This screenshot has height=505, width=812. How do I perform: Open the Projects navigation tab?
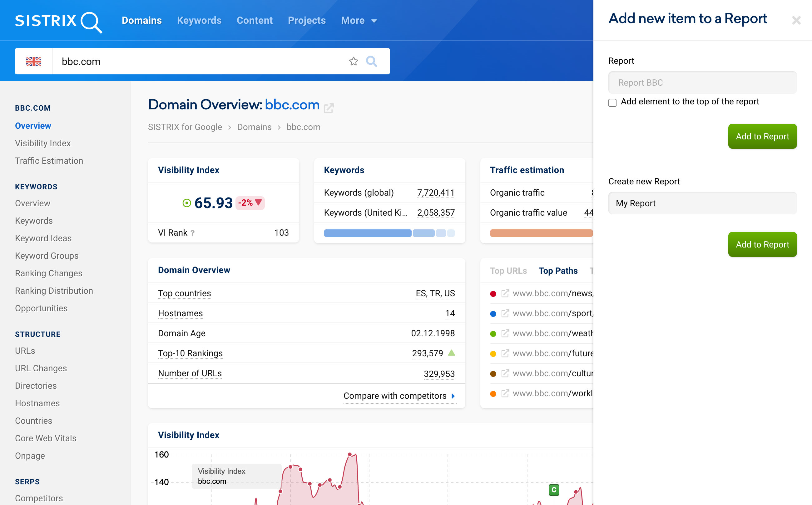pos(307,21)
